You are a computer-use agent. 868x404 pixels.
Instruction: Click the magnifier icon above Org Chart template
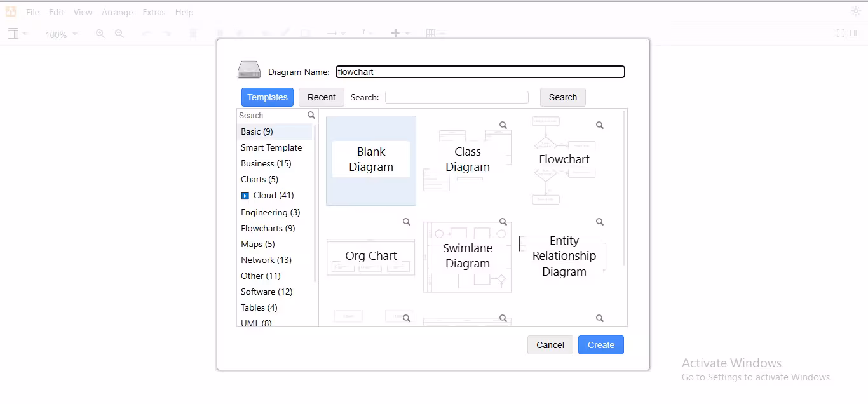[407, 222]
